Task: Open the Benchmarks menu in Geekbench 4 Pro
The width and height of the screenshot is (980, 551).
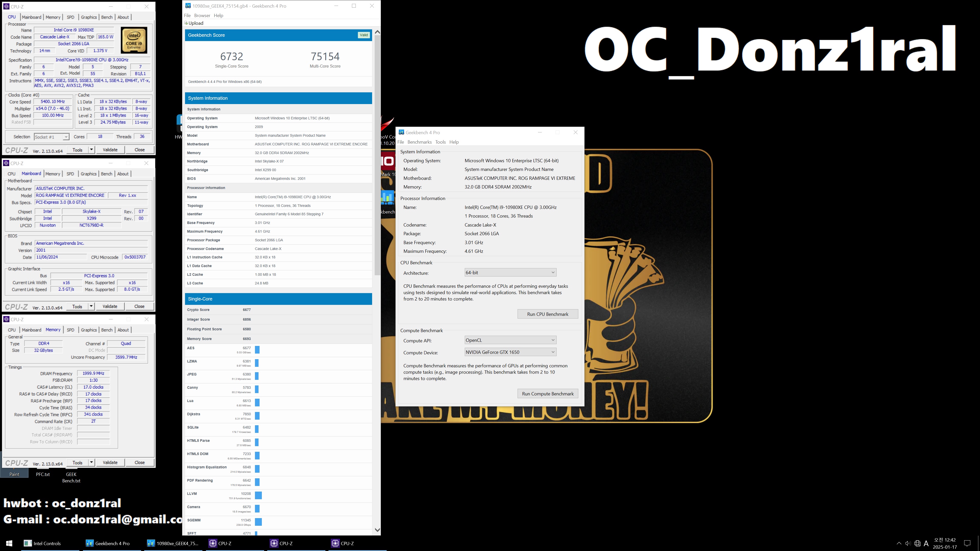Action: [x=419, y=142]
